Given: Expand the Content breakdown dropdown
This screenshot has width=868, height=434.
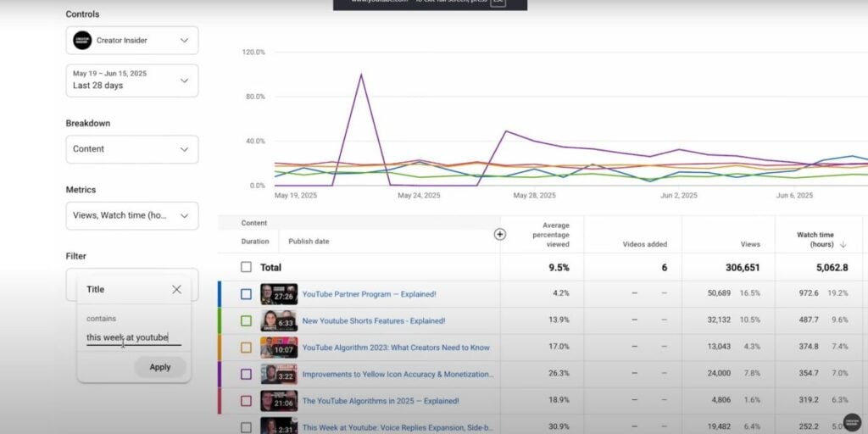Looking at the screenshot, I should [x=131, y=149].
